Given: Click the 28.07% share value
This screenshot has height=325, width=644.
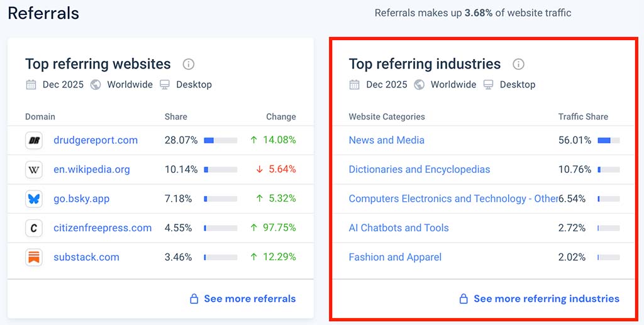Looking at the screenshot, I should coord(181,140).
